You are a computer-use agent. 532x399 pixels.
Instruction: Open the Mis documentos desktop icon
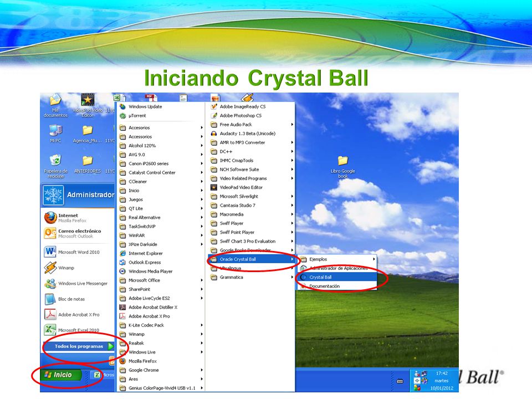[55, 105]
